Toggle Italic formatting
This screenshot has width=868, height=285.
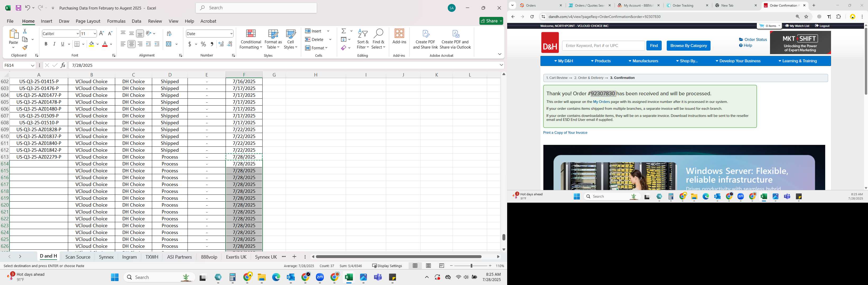(x=54, y=44)
